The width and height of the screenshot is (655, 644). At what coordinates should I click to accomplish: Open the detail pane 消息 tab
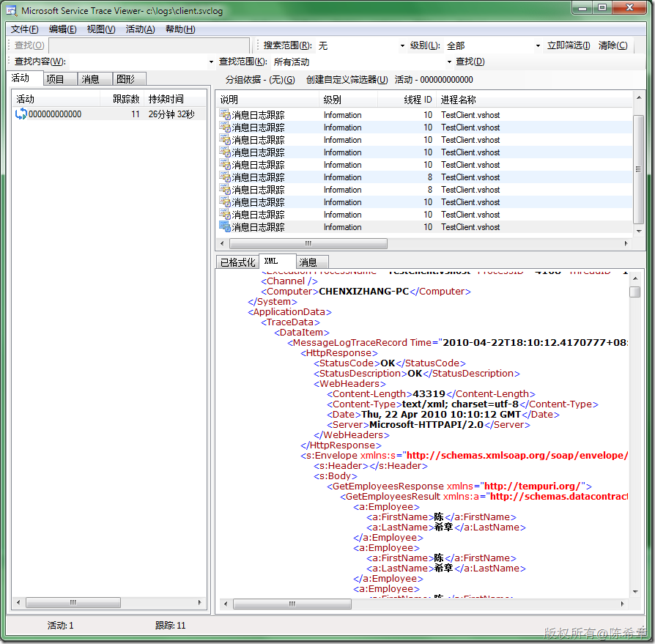312,262
